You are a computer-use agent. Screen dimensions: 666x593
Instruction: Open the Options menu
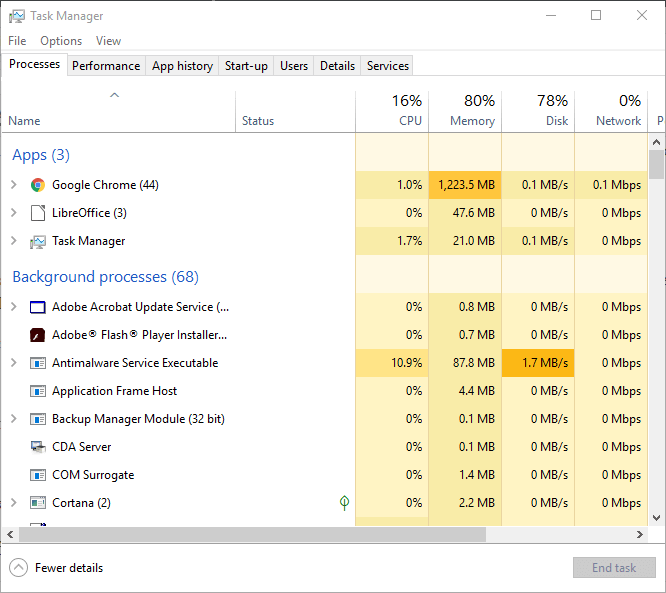pyautogui.click(x=61, y=41)
